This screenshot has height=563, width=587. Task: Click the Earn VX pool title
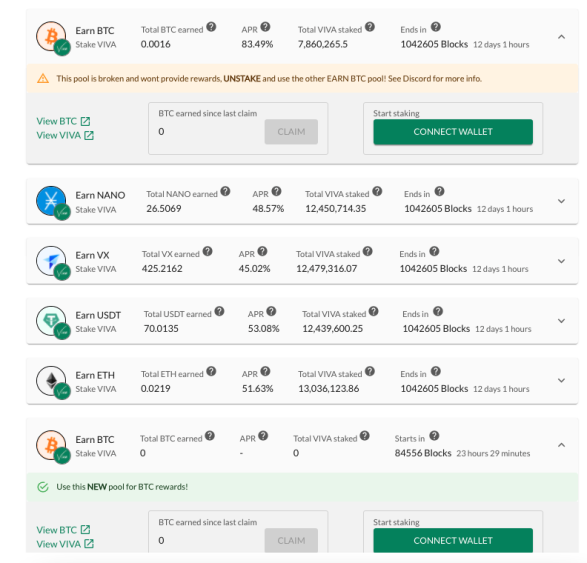(x=92, y=255)
